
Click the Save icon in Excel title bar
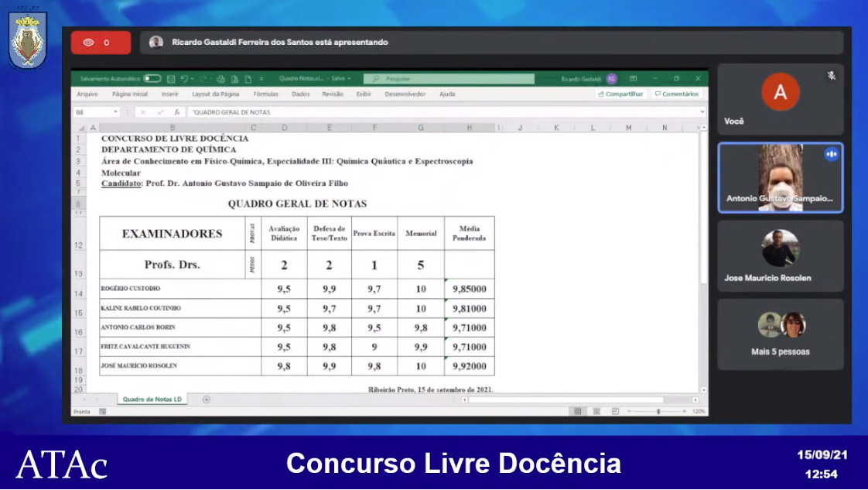pyautogui.click(x=171, y=79)
